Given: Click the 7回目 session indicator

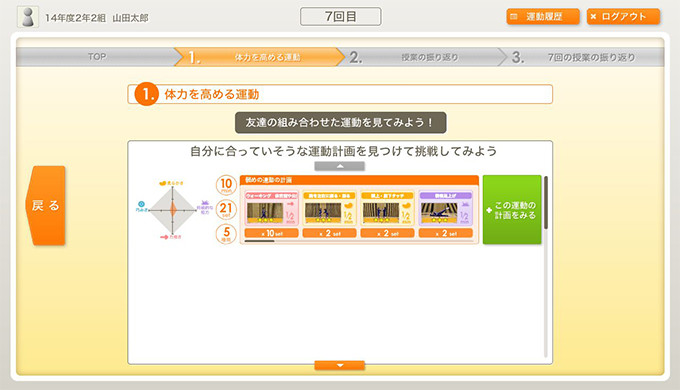Looking at the screenshot, I should pyautogui.click(x=341, y=16).
